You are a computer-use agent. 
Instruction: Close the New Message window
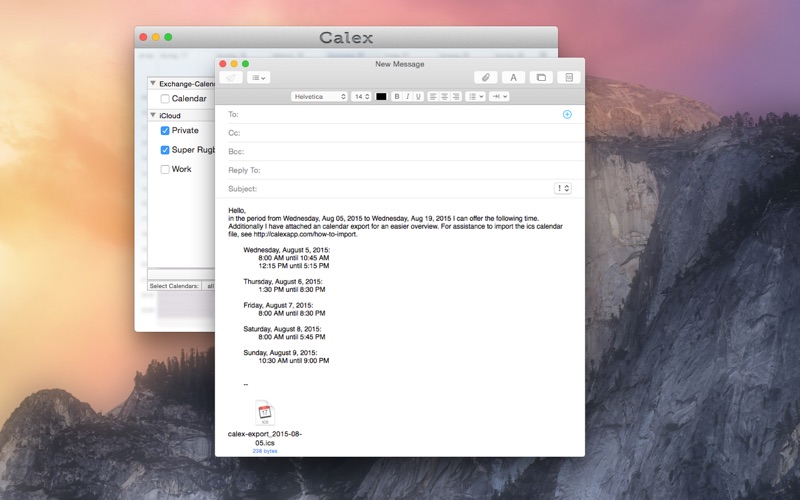(x=222, y=64)
